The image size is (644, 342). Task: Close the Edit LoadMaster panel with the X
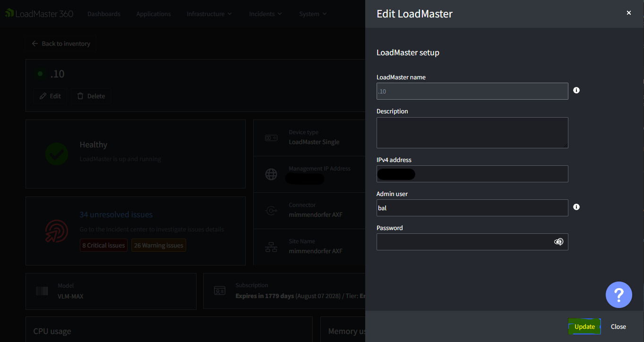point(628,13)
